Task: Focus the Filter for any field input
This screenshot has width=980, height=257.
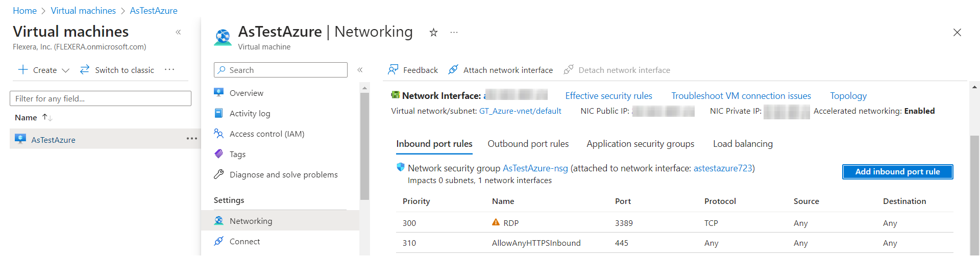Action: [101, 98]
